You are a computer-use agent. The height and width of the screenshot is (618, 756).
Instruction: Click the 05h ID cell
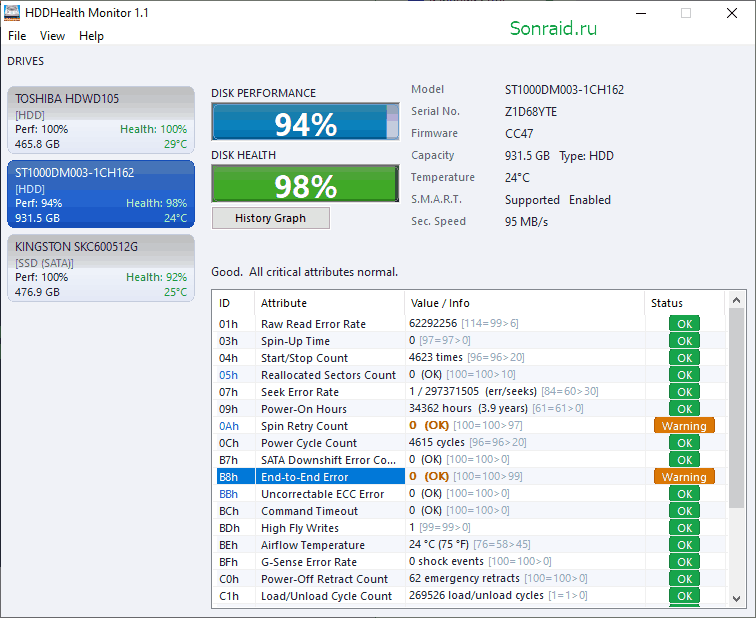point(228,375)
